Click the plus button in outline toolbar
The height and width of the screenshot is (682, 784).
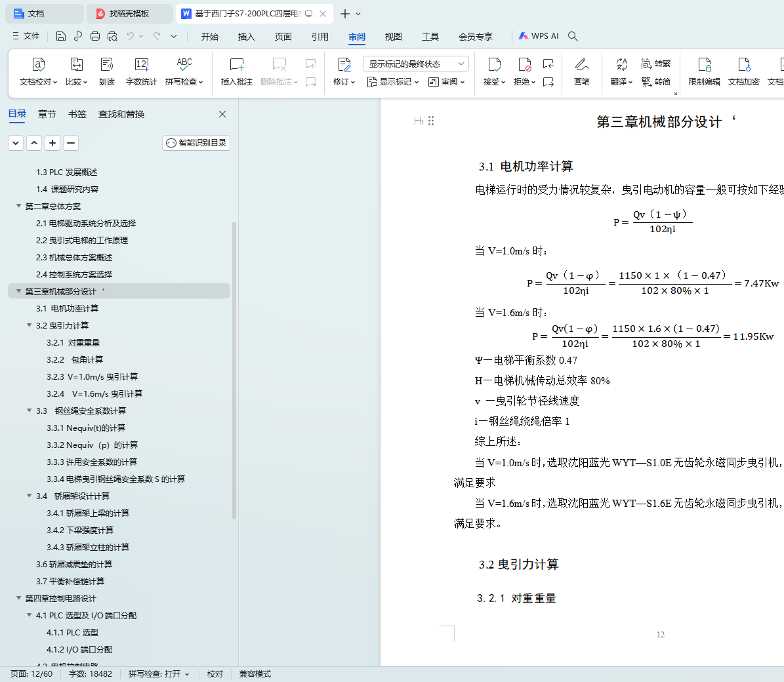click(x=52, y=143)
